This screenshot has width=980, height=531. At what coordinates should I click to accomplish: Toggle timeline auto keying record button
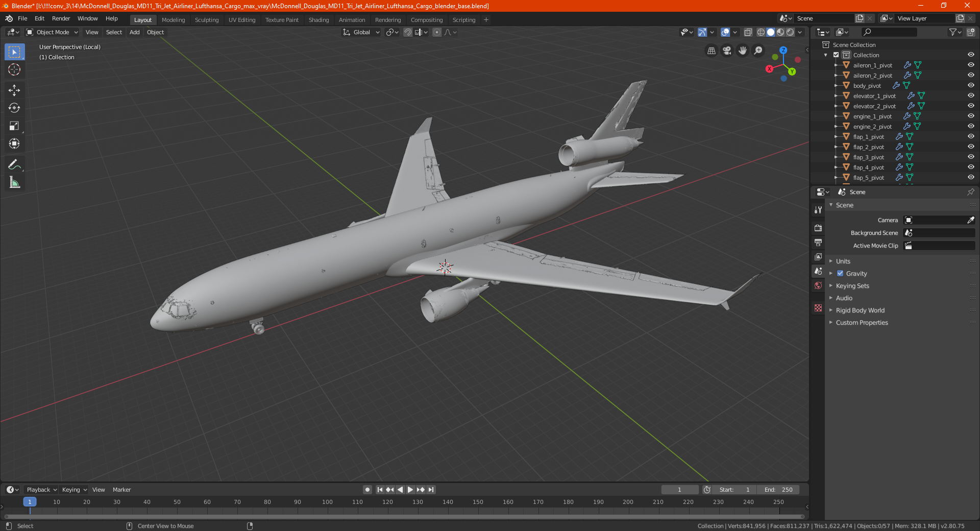pos(367,490)
